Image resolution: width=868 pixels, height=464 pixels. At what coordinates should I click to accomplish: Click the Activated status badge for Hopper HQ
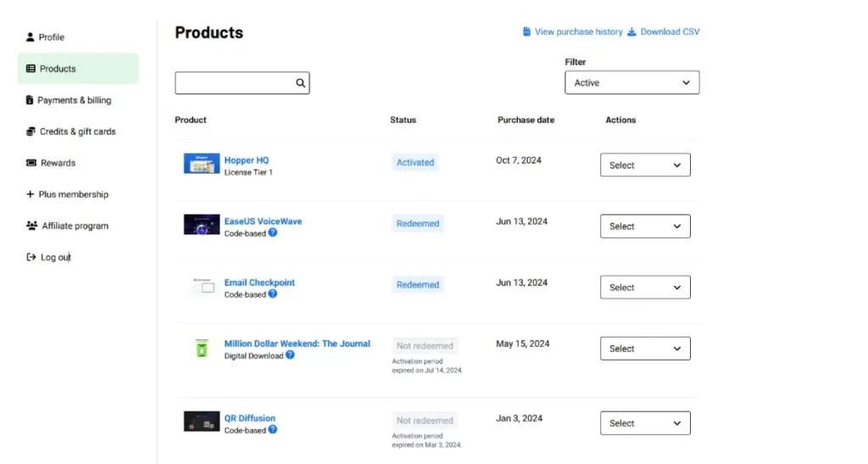pos(415,162)
